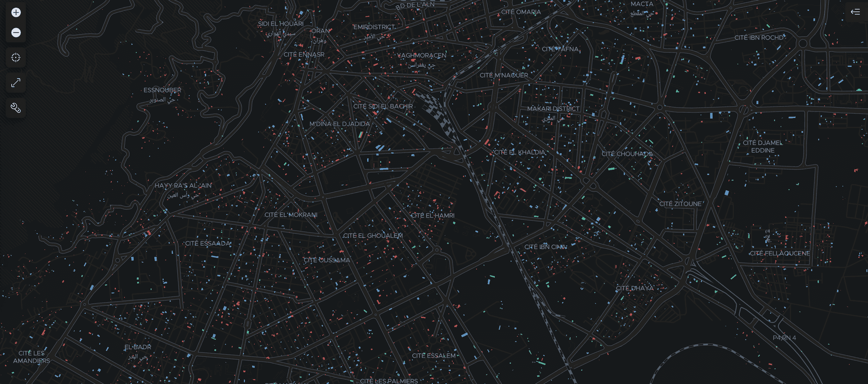Click the CITÉ CHOUHADA label

tap(627, 154)
